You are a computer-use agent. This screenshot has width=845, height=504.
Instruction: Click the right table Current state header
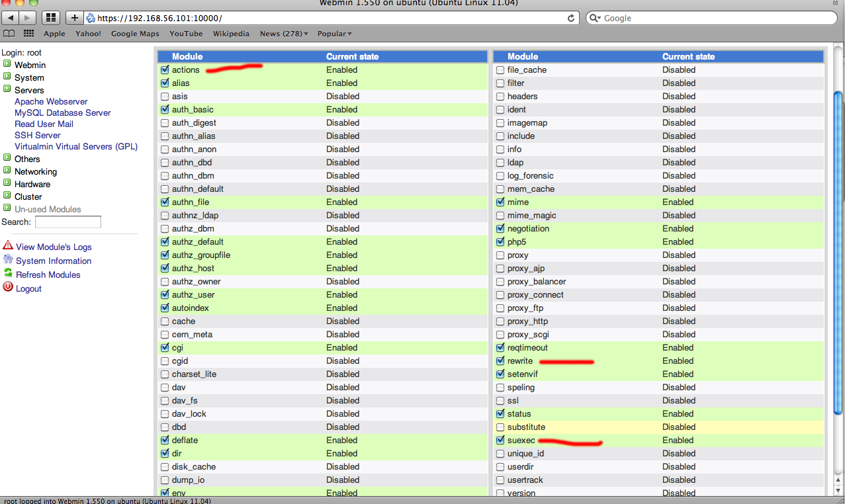pyautogui.click(x=688, y=56)
